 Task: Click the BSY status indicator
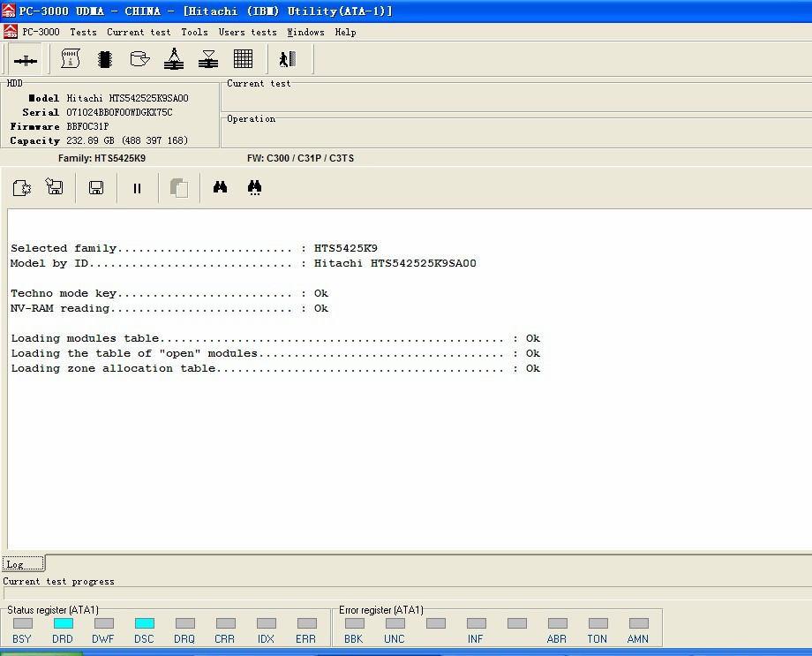coord(22,623)
